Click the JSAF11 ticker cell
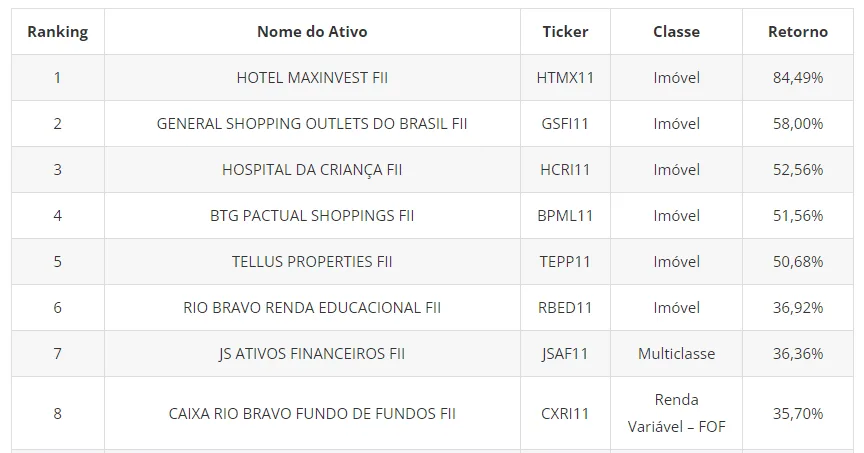 [565, 353]
